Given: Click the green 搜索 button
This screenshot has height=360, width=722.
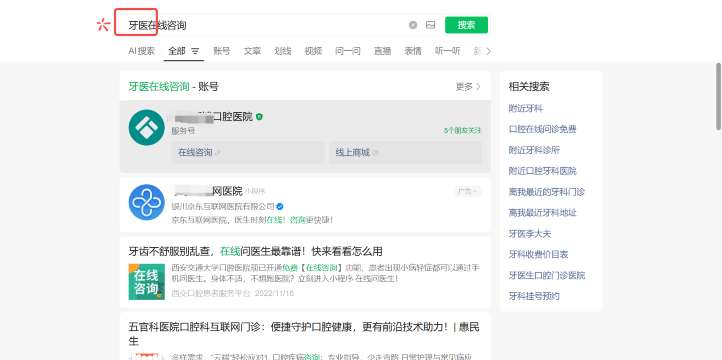Looking at the screenshot, I should click(466, 25).
